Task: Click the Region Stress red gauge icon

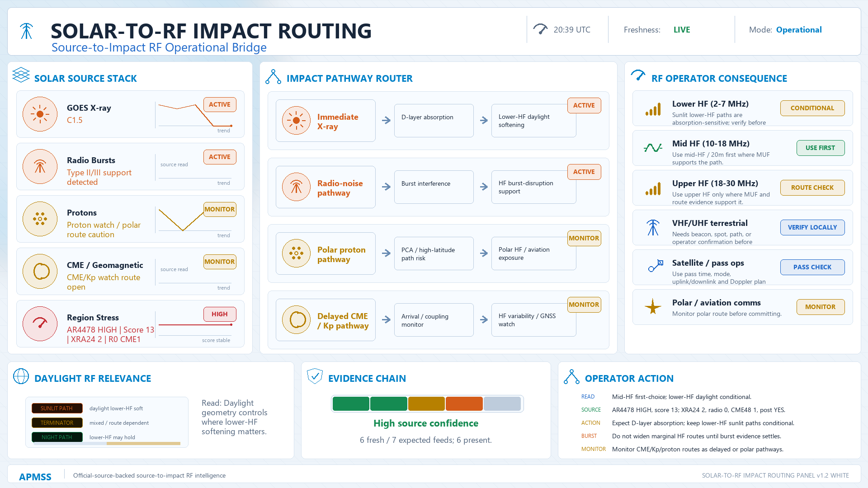Action: coord(40,324)
